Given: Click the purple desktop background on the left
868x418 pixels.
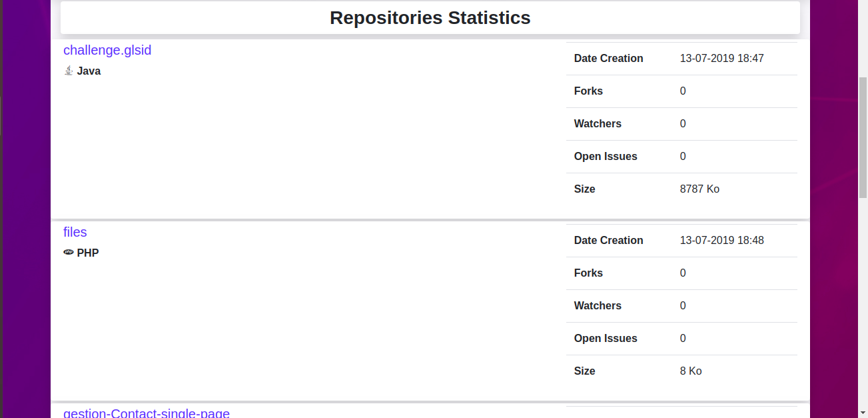Looking at the screenshot, I should 23,200.
